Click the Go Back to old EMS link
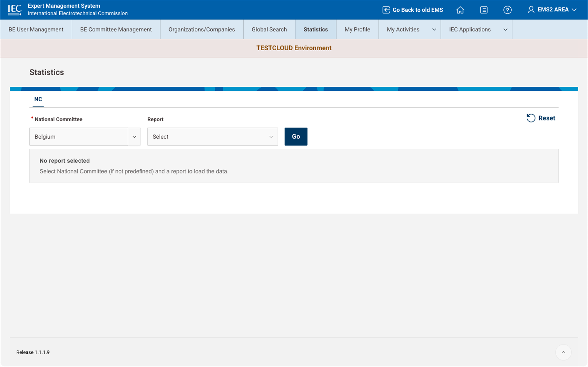Screen dimensions: 588x367 point(418,10)
